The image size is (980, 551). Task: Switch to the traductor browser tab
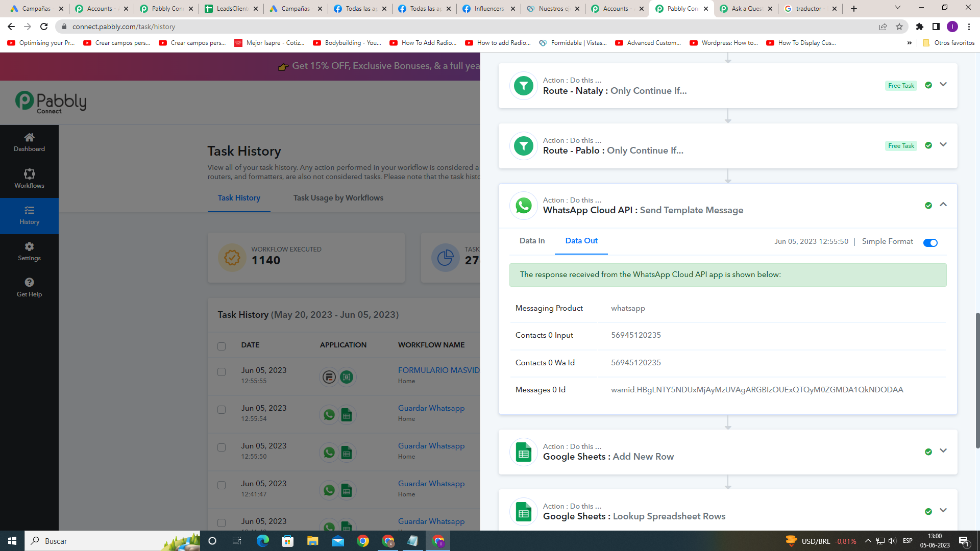point(811,9)
